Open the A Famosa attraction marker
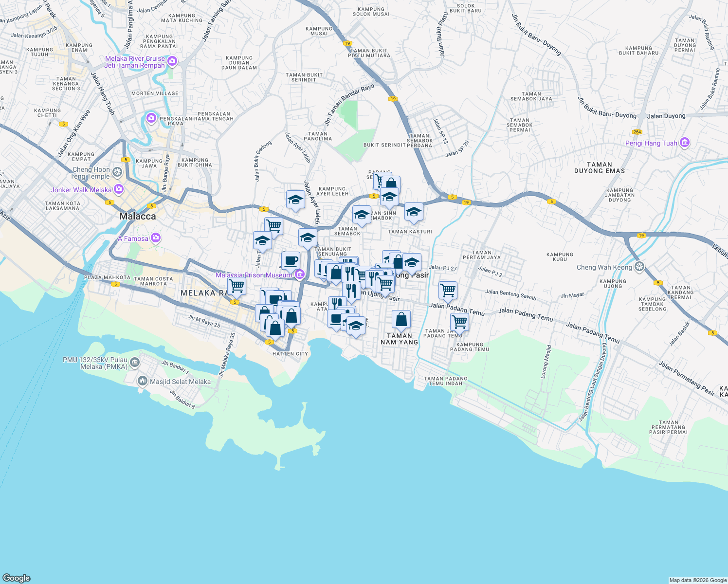 155,238
